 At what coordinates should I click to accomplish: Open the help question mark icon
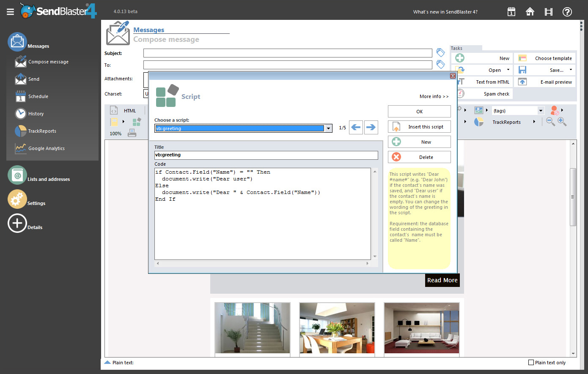pyautogui.click(x=567, y=12)
